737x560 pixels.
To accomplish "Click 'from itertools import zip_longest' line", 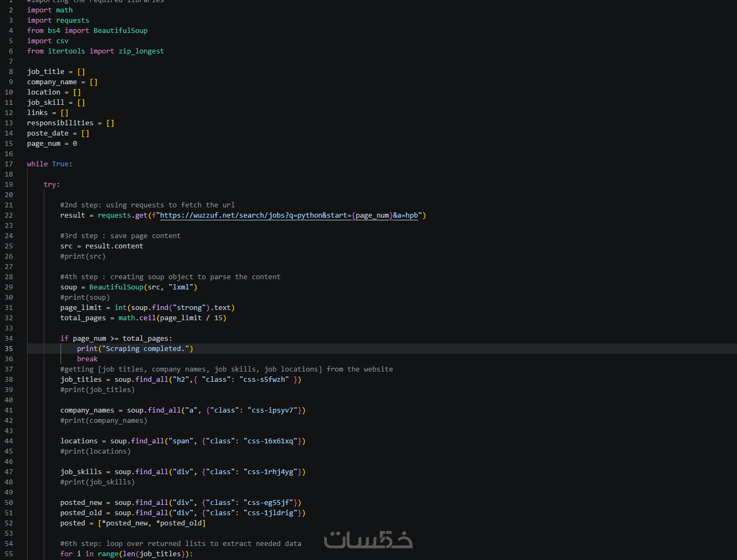I will (x=96, y=51).
